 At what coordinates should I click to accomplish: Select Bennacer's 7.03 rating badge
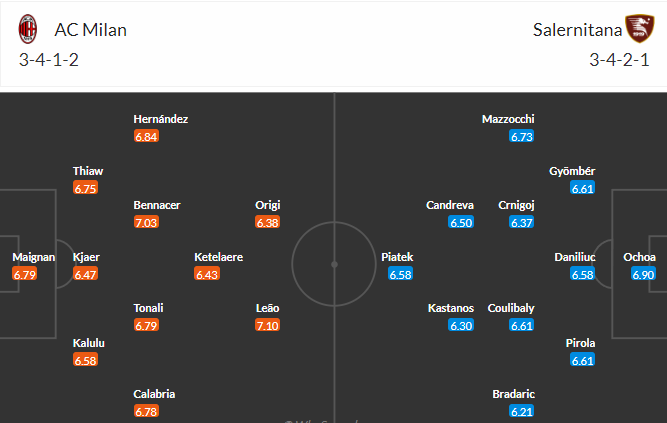coord(146,222)
